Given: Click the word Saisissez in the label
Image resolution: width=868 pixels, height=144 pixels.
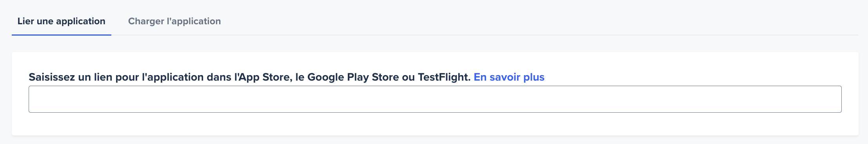Looking at the screenshot, I should click(x=52, y=77).
